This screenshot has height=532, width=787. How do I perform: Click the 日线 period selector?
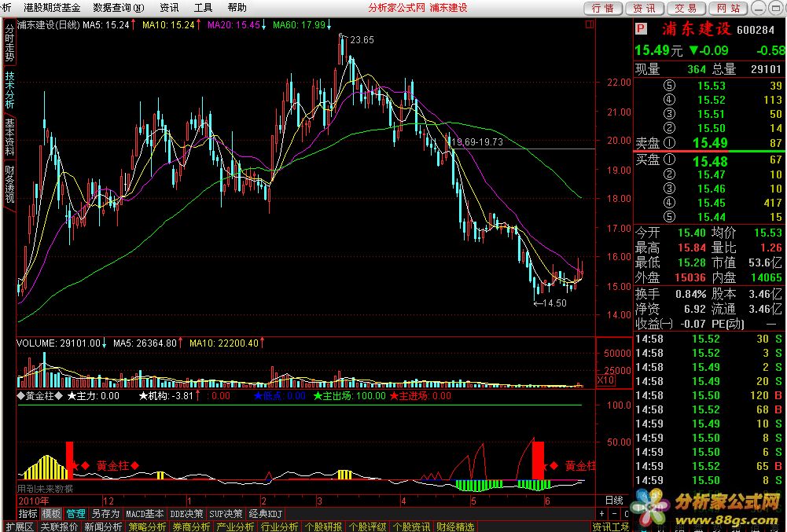click(614, 501)
